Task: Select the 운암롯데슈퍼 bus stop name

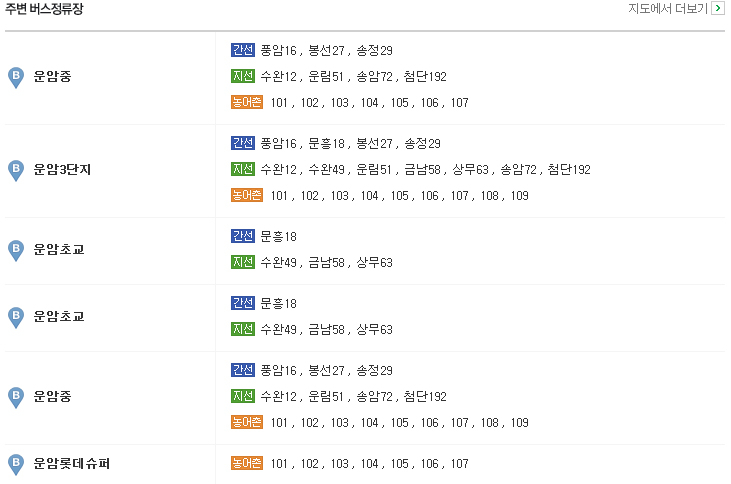Action: click(71, 463)
